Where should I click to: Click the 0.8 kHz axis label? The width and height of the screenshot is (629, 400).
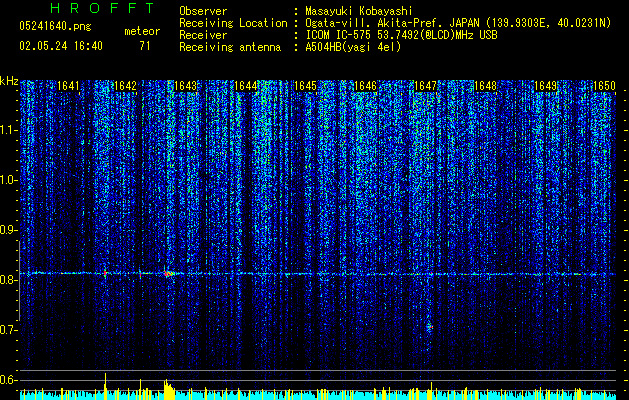[9, 280]
